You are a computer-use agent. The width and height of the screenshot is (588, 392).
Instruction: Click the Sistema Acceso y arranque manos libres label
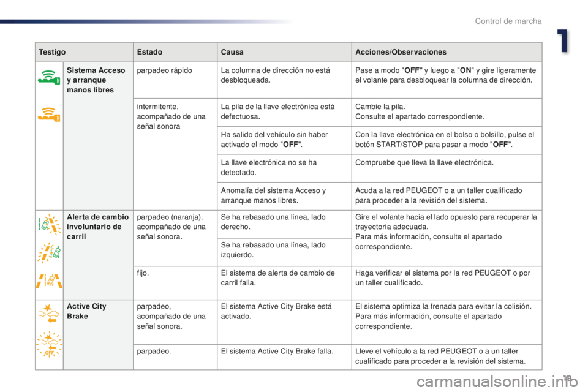pos(96,80)
